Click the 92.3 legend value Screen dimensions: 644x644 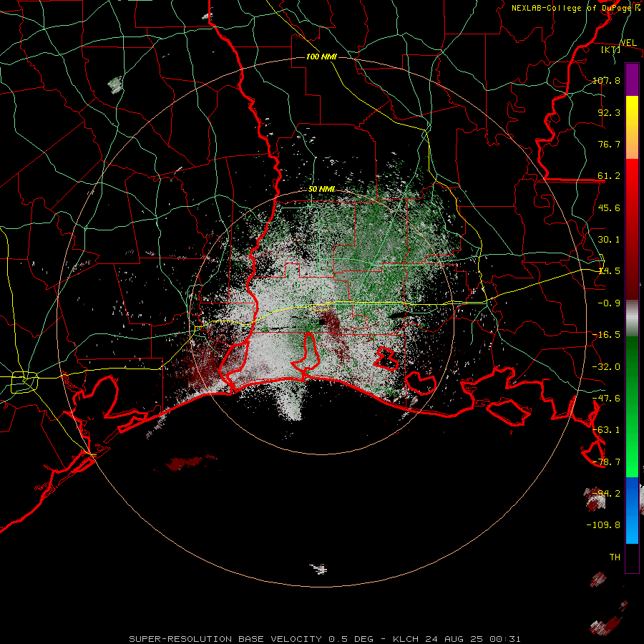pos(609,112)
